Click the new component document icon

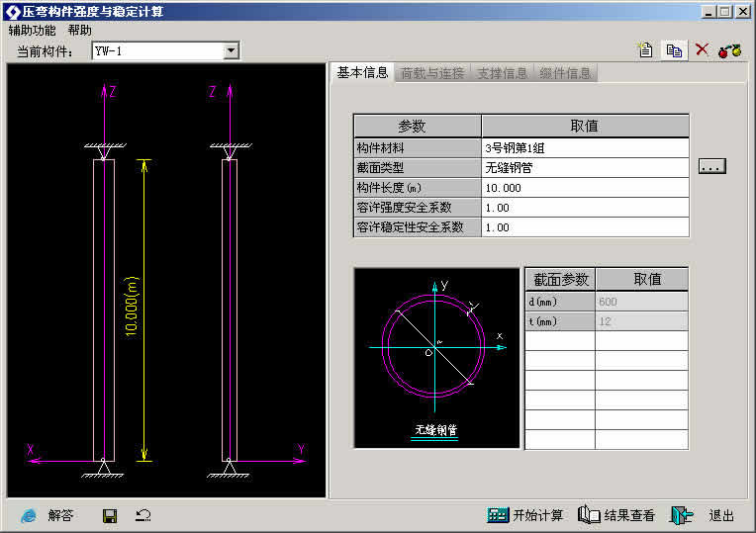click(645, 50)
